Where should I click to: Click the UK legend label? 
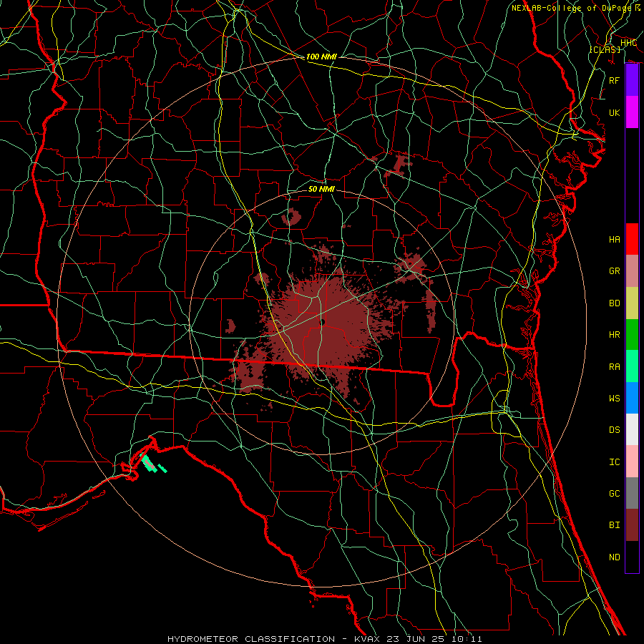coord(615,112)
